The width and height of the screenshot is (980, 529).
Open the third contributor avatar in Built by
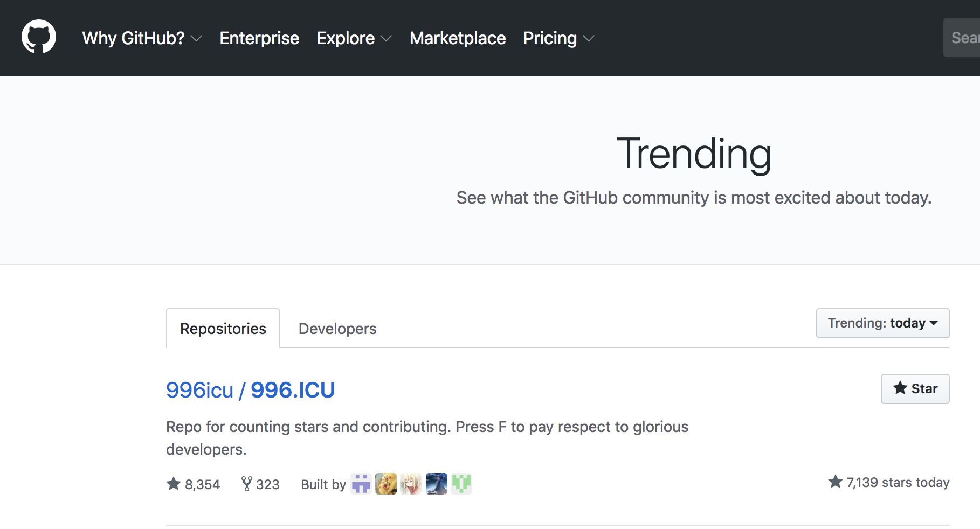point(411,484)
